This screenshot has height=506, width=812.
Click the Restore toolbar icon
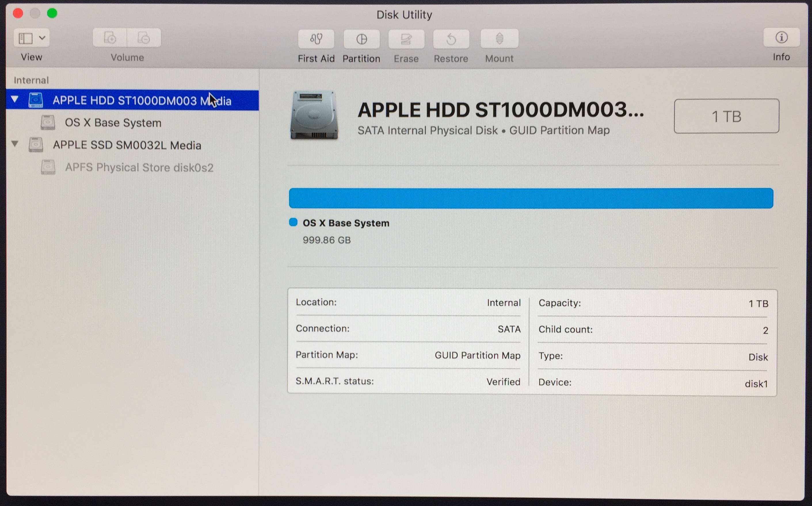click(451, 39)
